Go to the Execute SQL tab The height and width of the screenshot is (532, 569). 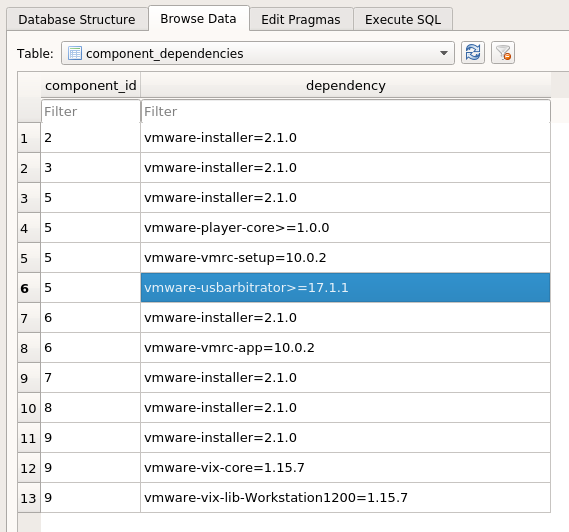pyautogui.click(x=403, y=20)
